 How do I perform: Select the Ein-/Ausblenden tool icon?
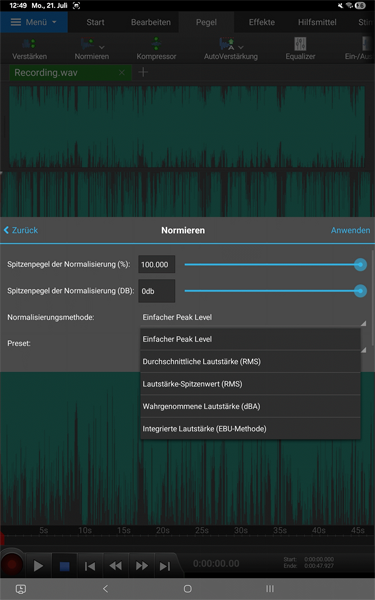(x=366, y=44)
